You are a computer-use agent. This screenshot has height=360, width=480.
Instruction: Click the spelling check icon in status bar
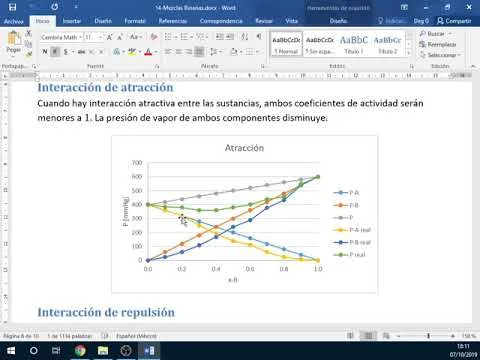[x=105, y=336]
